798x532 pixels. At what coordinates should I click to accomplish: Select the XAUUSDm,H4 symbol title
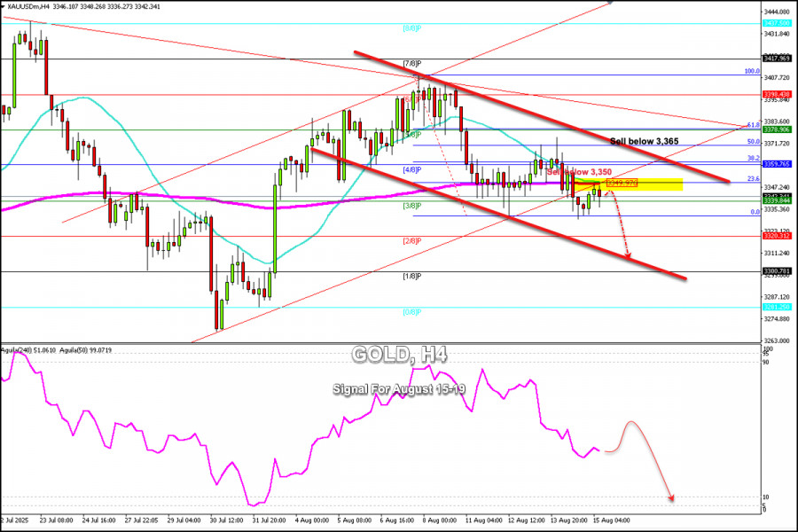coord(28,6)
